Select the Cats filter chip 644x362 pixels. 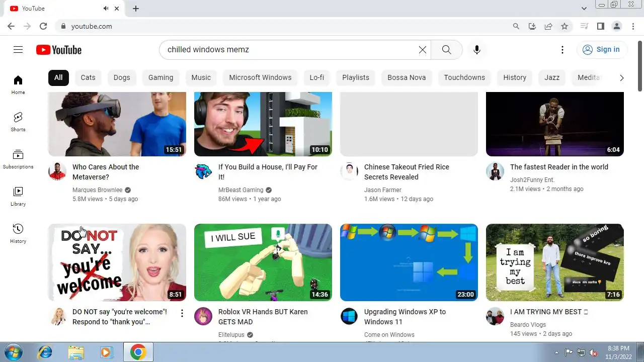(88, 77)
